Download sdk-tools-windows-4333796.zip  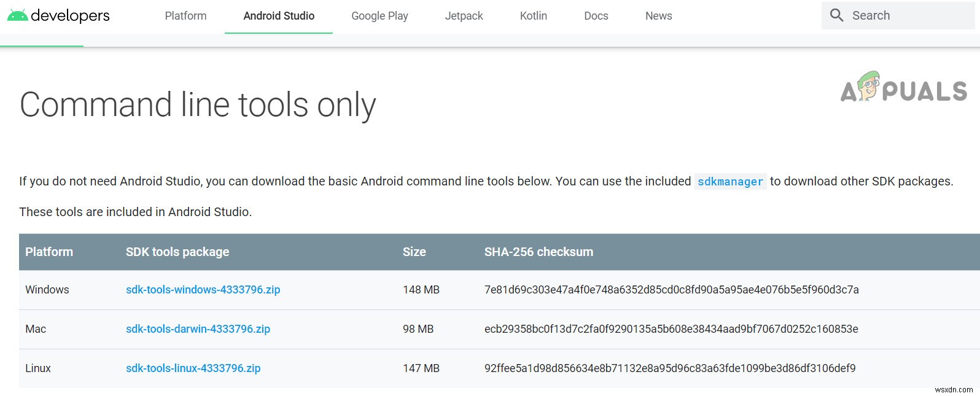click(x=203, y=290)
